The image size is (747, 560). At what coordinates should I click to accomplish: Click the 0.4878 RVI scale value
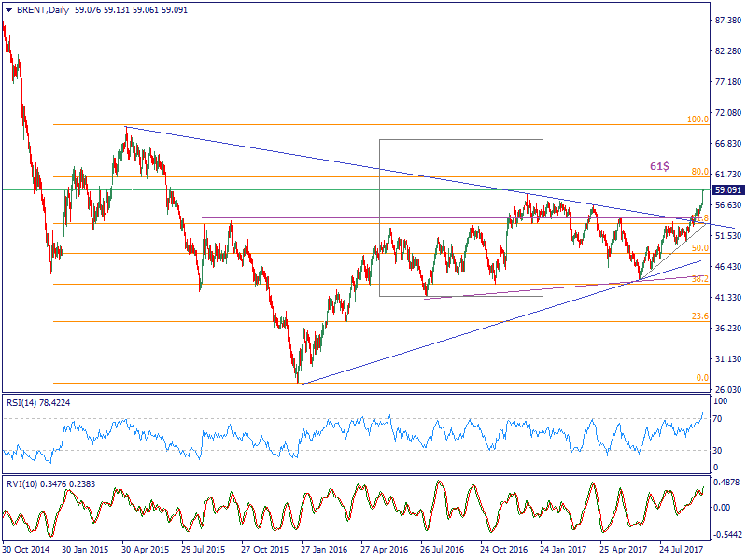(727, 483)
